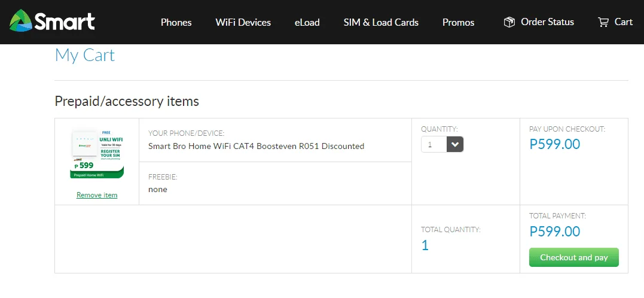Click the freebie value none

(158, 190)
